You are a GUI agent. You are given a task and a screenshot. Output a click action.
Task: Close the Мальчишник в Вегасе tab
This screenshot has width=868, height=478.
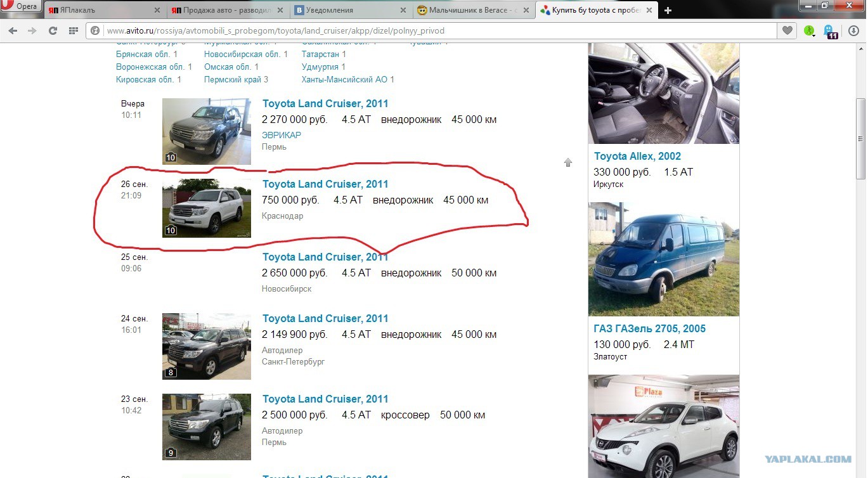pyautogui.click(x=525, y=11)
